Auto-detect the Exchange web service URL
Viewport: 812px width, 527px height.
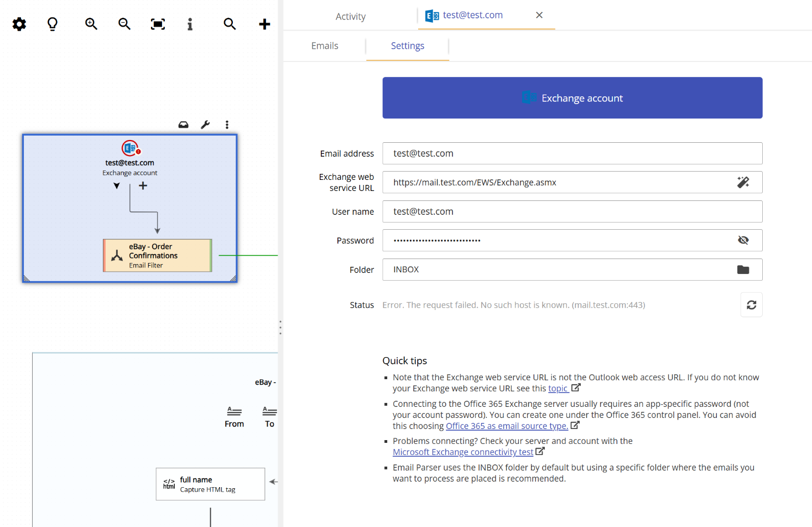743,182
